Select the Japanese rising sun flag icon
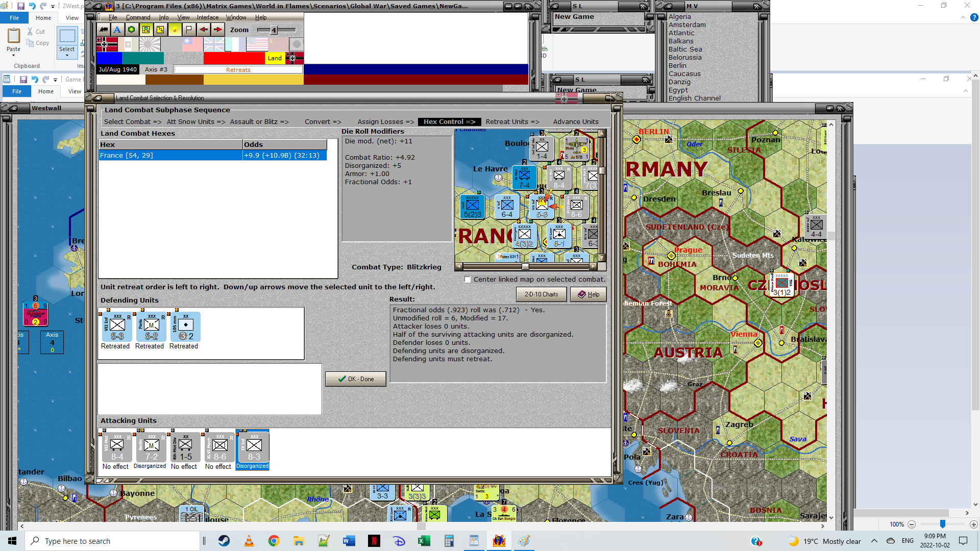 click(150, 44)
